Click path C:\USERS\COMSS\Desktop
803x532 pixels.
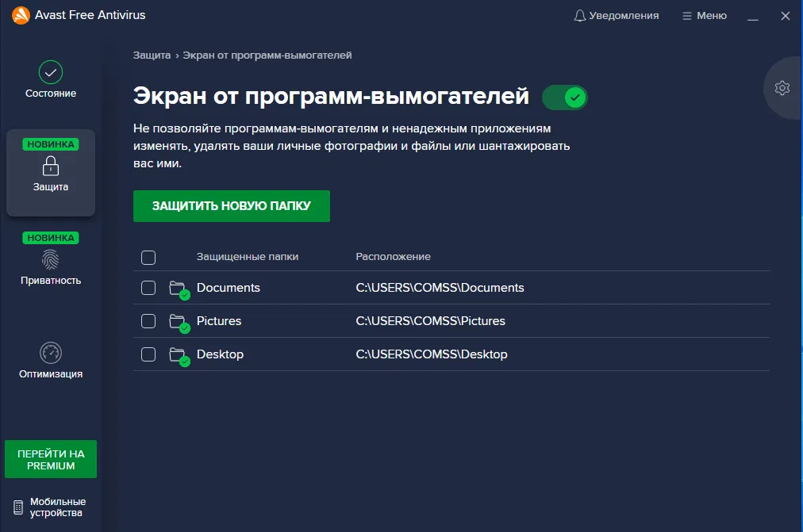pyautogui.click(x=432, y=354)
